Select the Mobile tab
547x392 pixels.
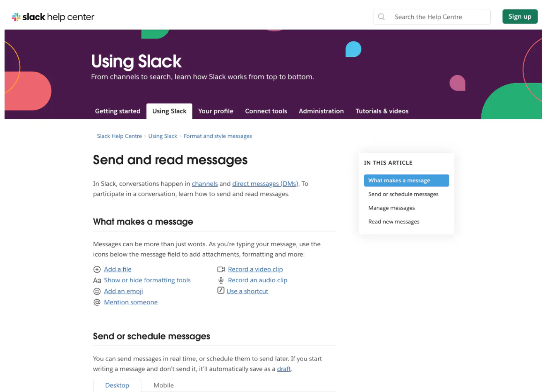(163, 385)
